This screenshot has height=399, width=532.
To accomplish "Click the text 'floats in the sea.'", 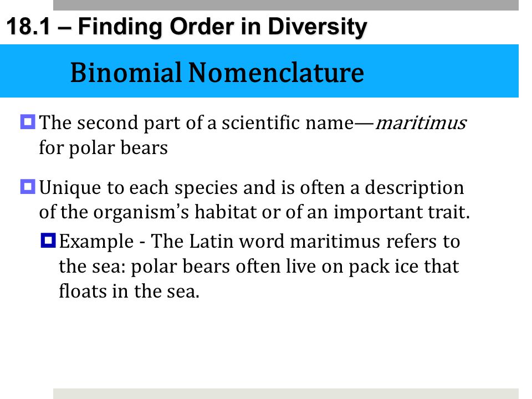I will click(129, 291).
